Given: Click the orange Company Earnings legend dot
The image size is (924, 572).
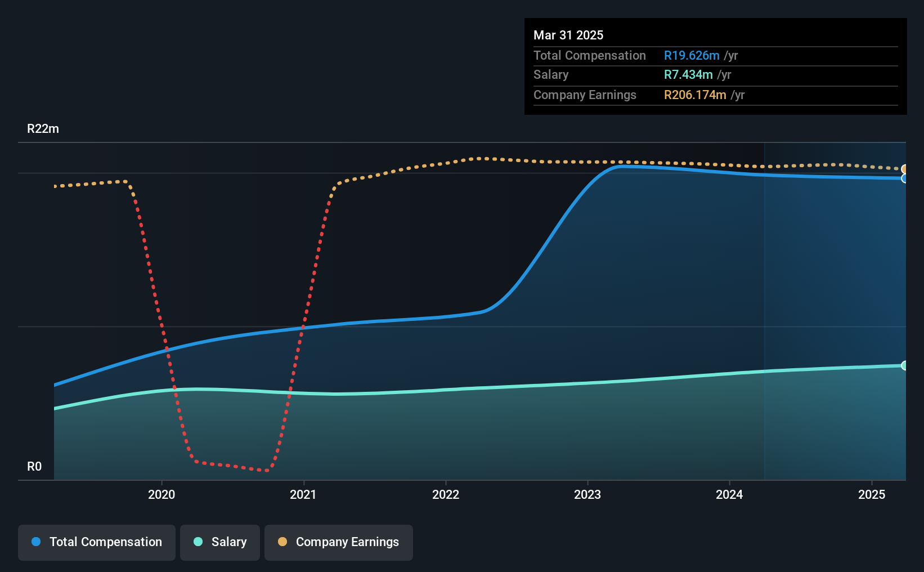Looking at the screenshot, I should point(282,542).
